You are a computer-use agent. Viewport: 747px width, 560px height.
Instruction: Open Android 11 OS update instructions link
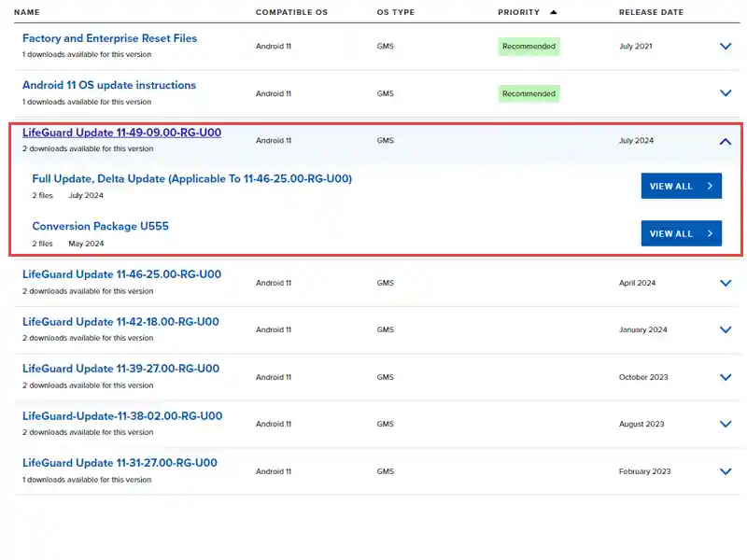point(109,85)
